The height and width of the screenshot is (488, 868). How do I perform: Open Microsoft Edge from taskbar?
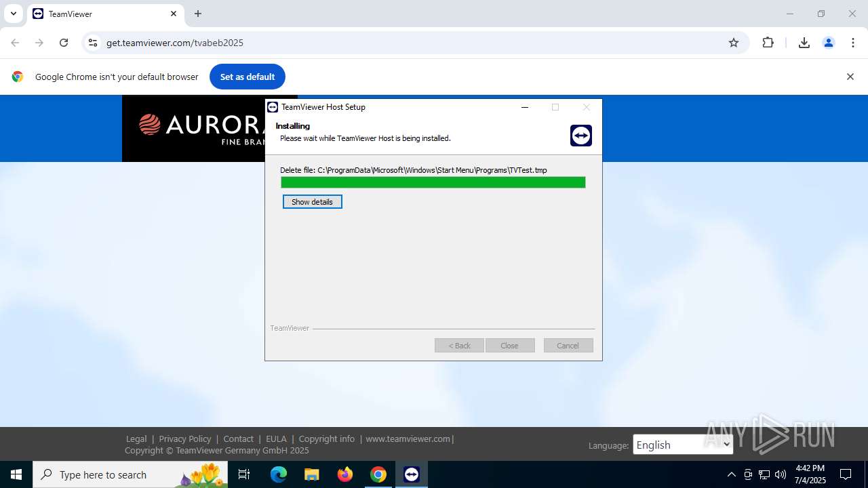click(x=279, y=474)
